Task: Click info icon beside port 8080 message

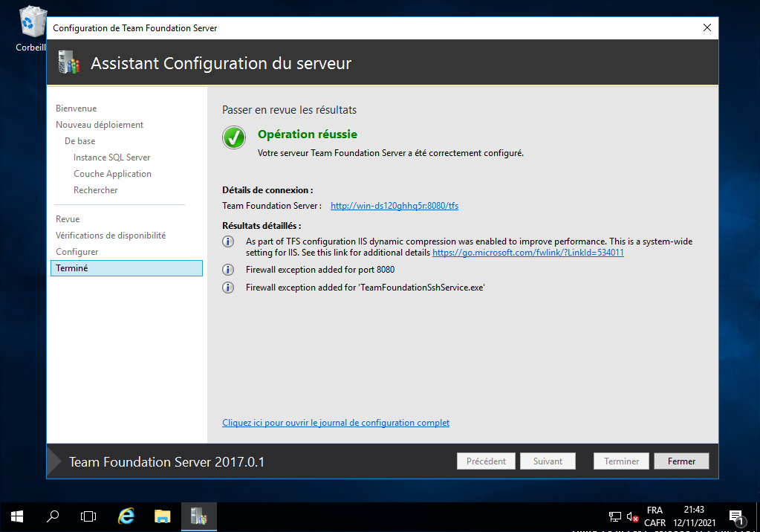Action: [x=229, y=270]
